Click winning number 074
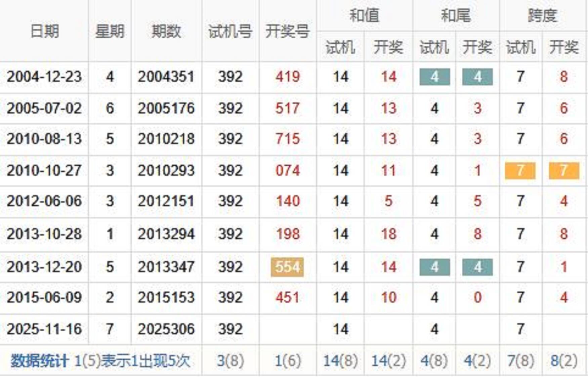The image size is (588, 377). pyautogui.click(x=287, y=170)
